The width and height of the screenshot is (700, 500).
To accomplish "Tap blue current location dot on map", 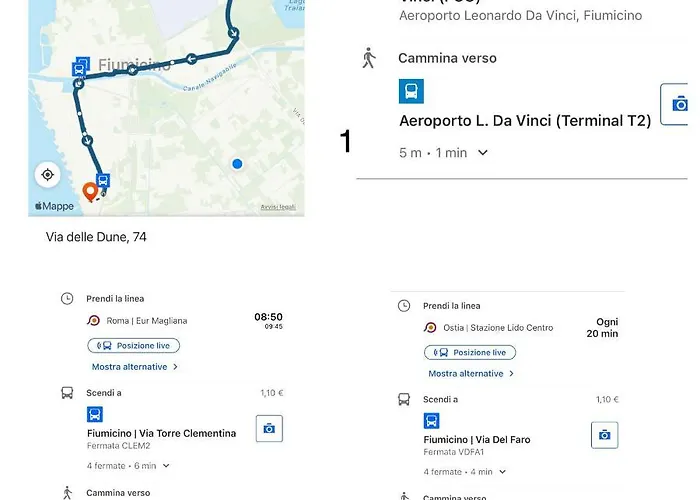I will tap(237, 163).
